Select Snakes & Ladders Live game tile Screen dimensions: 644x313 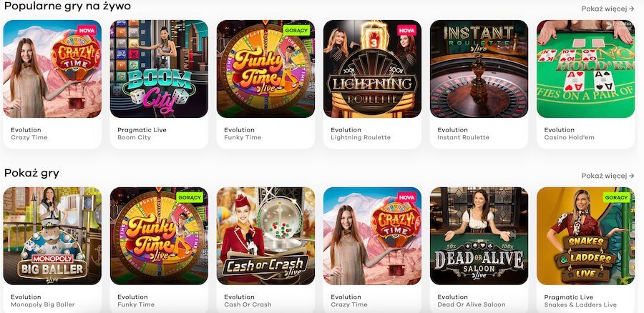click(585, 236)
